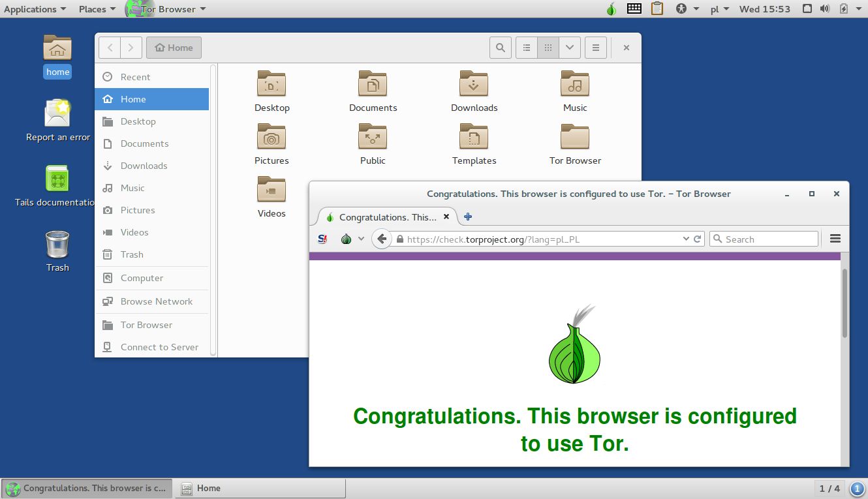868x499 pixels.
Task: Click the search icon in the Files window
Action: [501, 48]
